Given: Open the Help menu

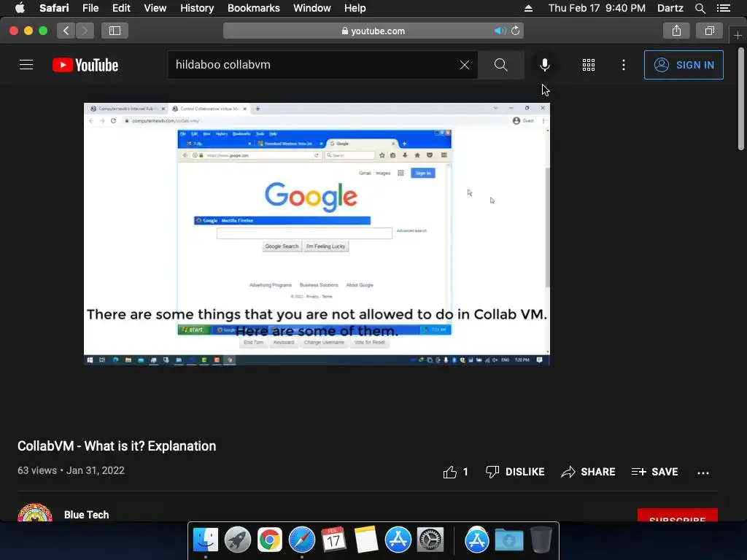Looking at the screenshot, I should pos(355,8).
